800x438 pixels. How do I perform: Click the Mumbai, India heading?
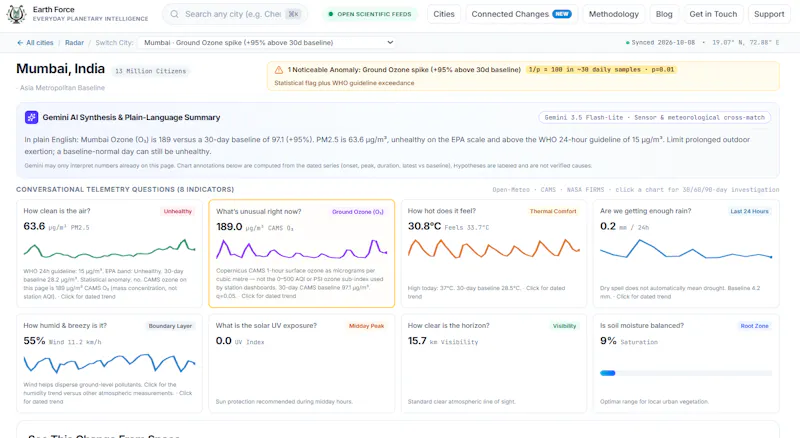click(x=60, y=69)
